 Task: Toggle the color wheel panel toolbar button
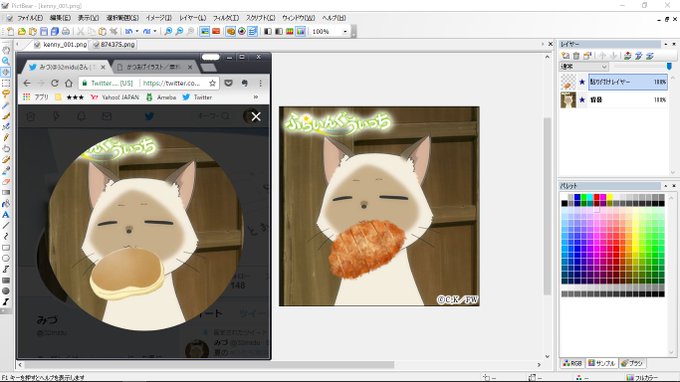tap(242, 31)
